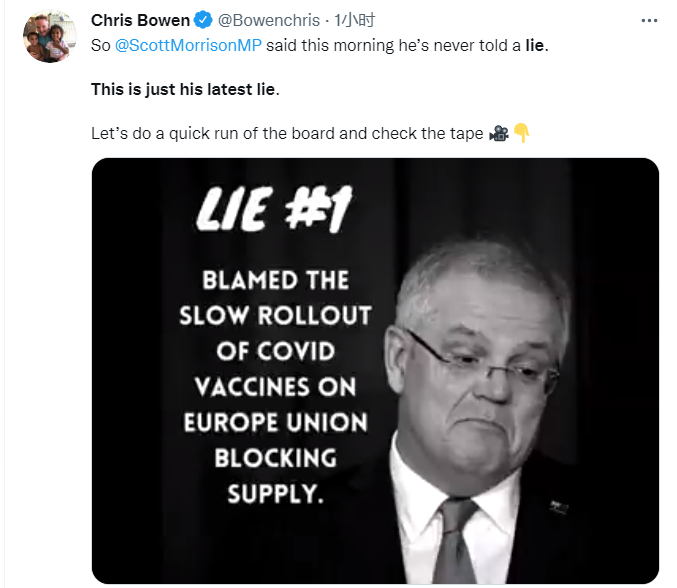Viewport: 677px width, 588px height.
Task: Click the bold "This is just his latest lie." text
Action: (x=186, y=89)
